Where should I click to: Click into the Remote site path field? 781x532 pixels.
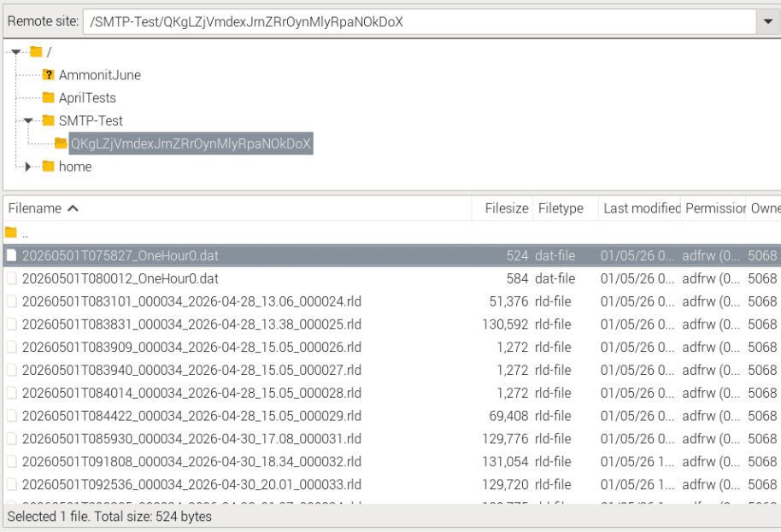(420, 21)
